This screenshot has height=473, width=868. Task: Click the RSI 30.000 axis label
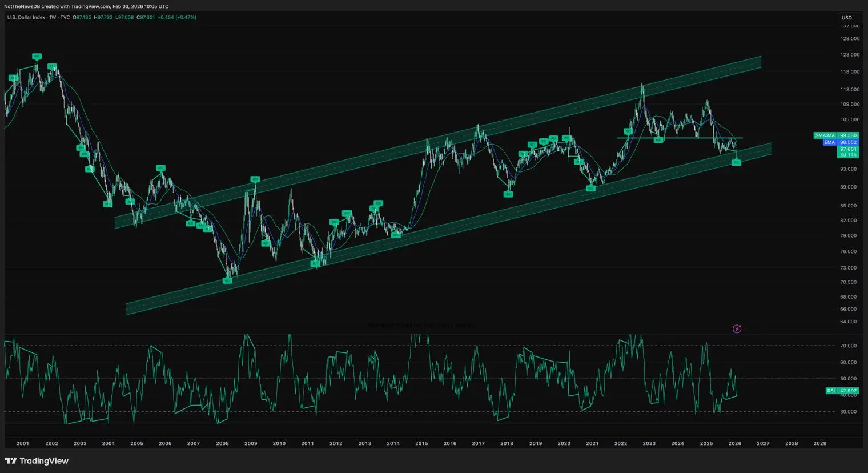848,412
